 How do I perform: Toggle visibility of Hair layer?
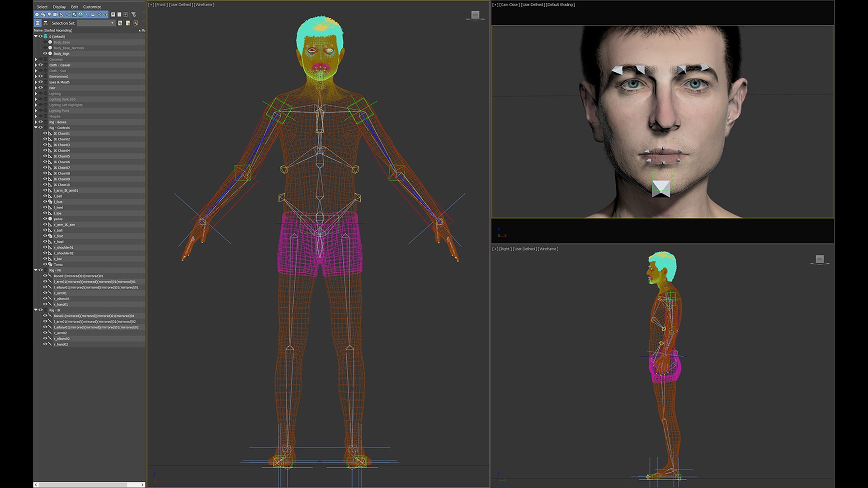(41, 88)
